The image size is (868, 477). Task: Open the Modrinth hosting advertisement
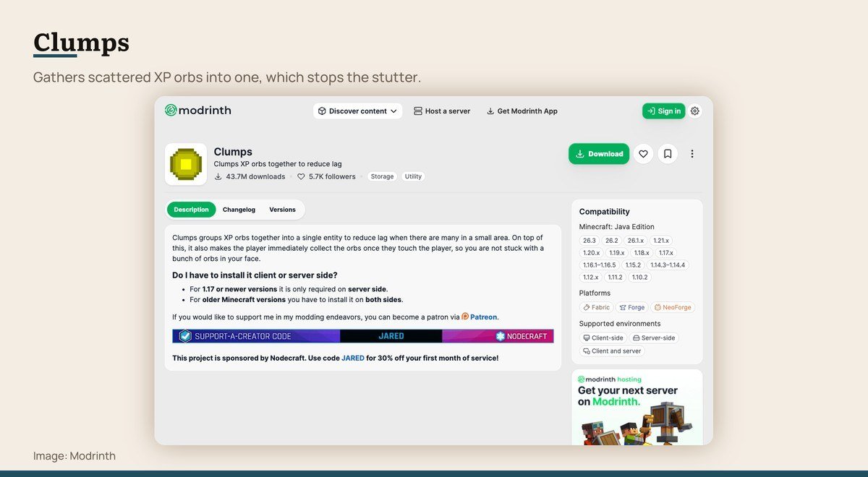coord(637,407)
